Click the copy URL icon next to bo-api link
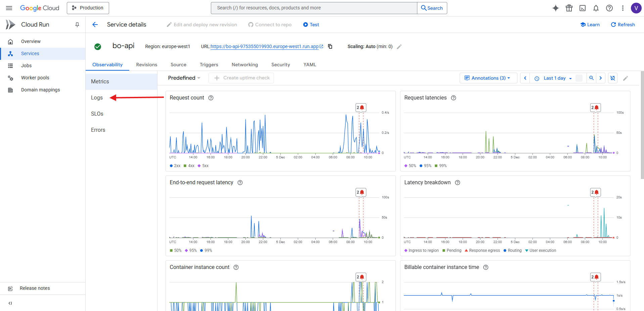Screen dimensions: 644x311 330,46
